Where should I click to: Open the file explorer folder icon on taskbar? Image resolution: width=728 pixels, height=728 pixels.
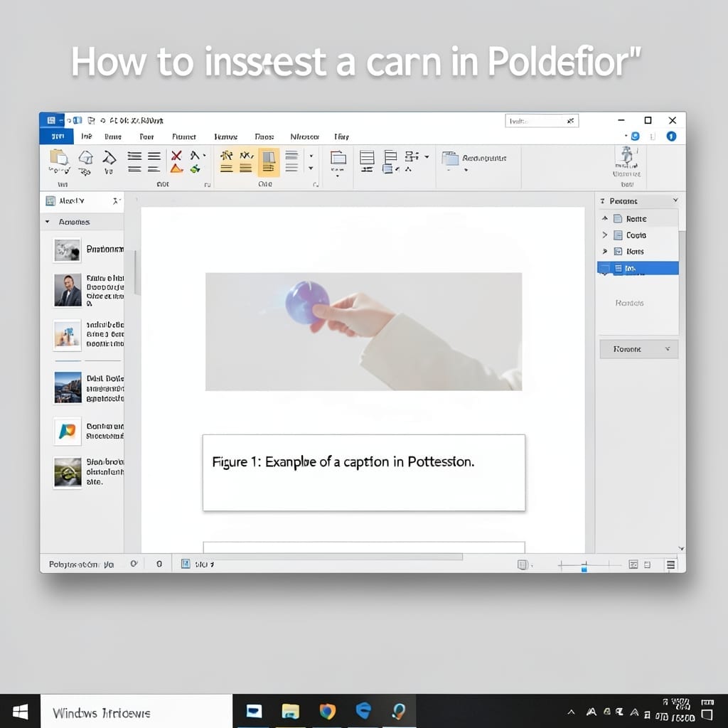pyautogui.click(x=291, y=711)
